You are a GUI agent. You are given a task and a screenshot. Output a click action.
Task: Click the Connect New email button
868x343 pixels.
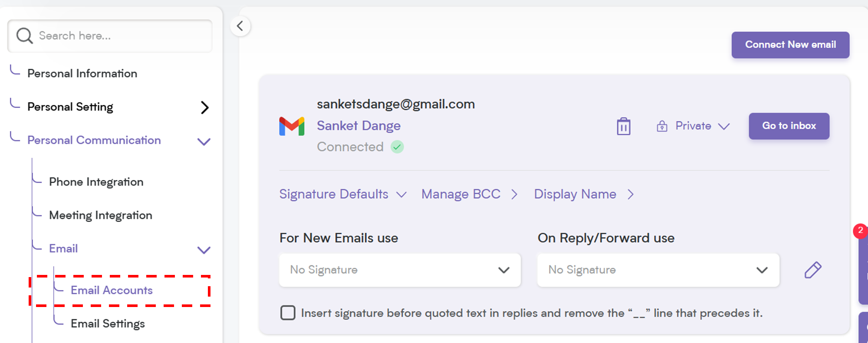790,45
